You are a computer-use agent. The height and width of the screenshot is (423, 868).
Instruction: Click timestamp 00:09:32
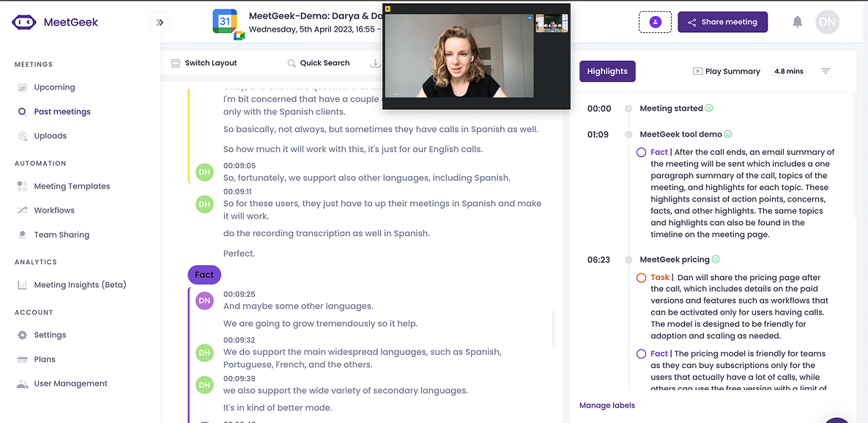239,340
